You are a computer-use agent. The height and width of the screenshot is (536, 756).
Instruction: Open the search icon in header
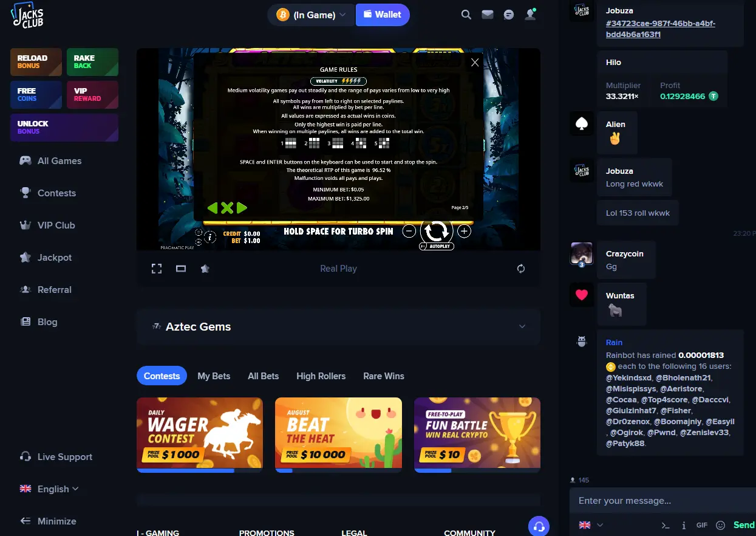(466, 15)
